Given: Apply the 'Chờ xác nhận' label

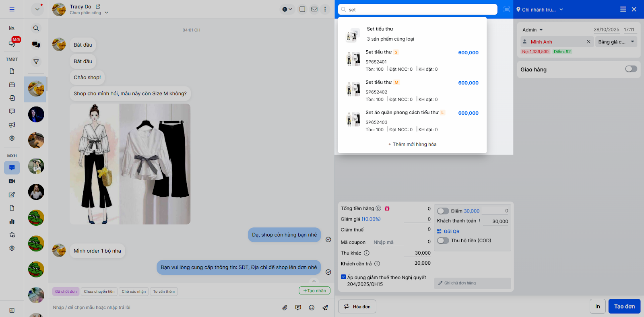Looking at the screenshot, I should coord(134,292).
